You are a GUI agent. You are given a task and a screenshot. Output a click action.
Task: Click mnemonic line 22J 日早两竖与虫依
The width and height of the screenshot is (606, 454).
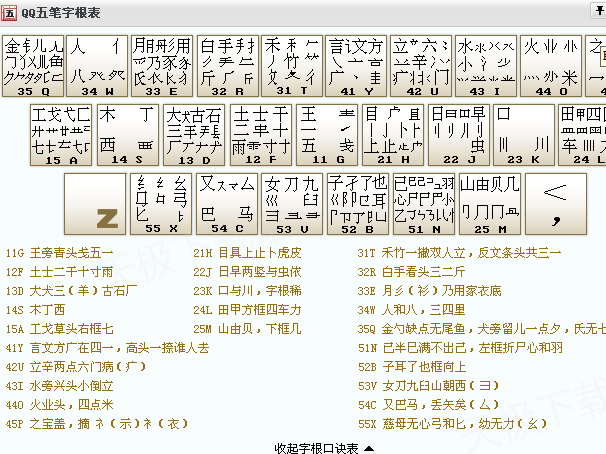pyautogui.click(x=247, y=272)
